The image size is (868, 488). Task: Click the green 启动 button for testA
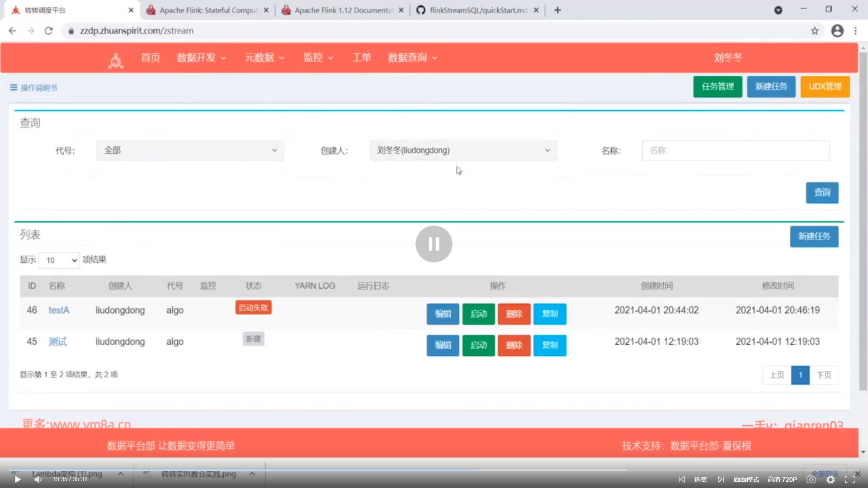(x=478, y=314)
